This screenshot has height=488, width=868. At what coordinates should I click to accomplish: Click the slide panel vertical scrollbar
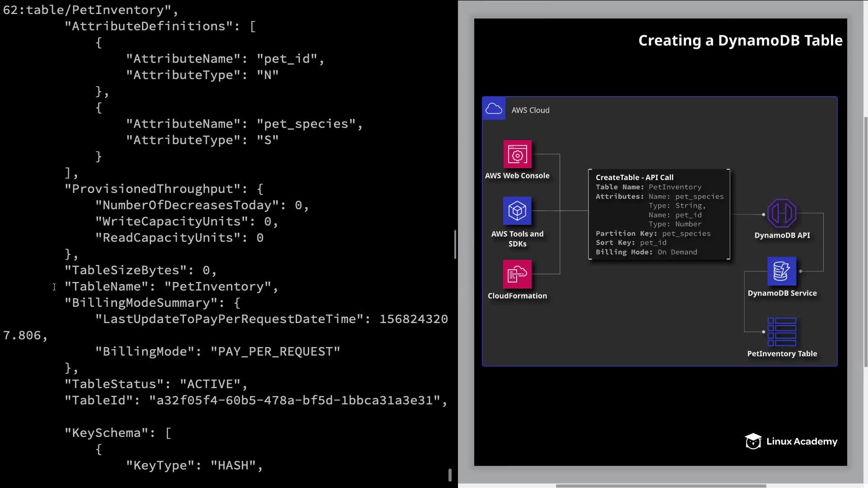click(x=865, y=242)
